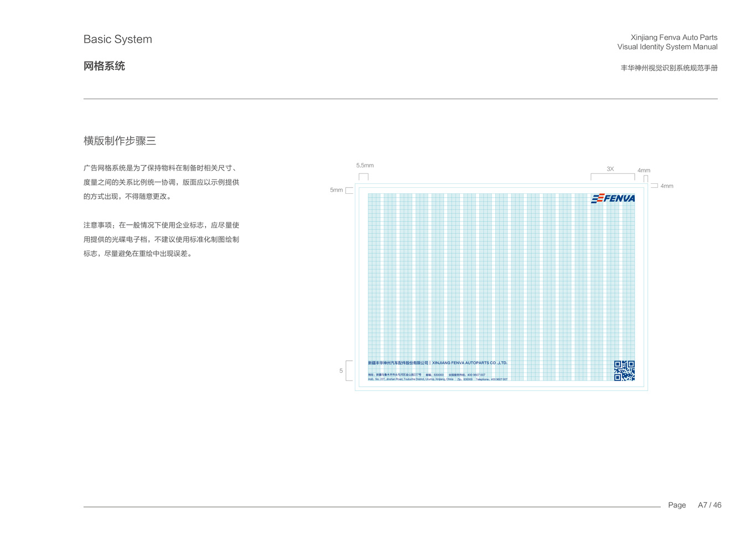
Task: Click the '4mm' label beside '3X'
Action: [644, 171]
